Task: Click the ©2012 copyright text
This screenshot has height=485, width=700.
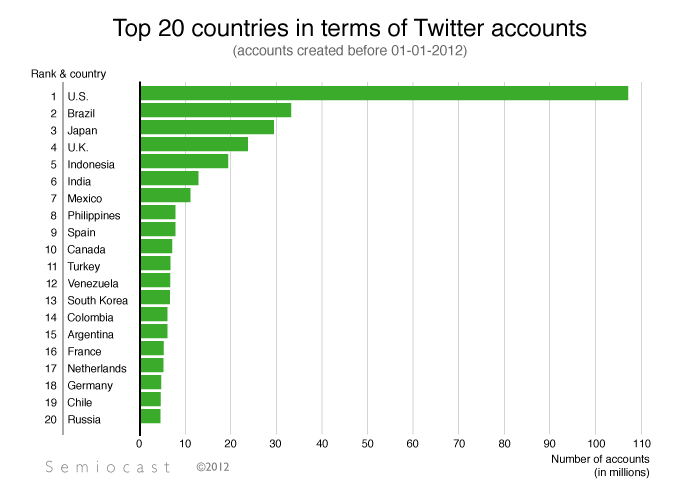Action: point(214,467)
